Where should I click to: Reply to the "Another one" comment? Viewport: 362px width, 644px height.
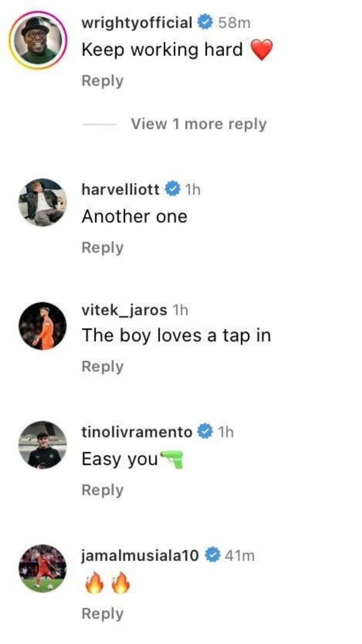(103, 248)
